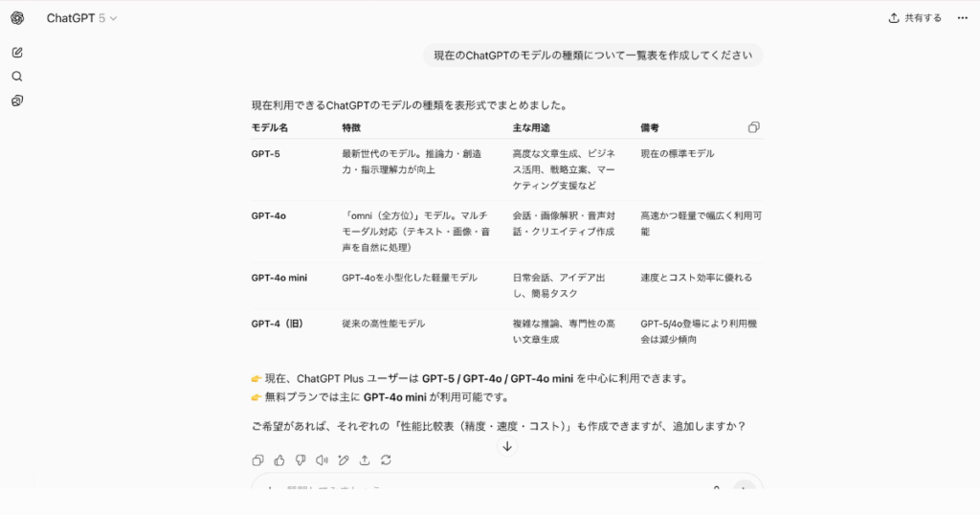980x515 pixels.
Task: Open the ChatGPT 5 model selector dropdown
Action: (x=81, y=18)
